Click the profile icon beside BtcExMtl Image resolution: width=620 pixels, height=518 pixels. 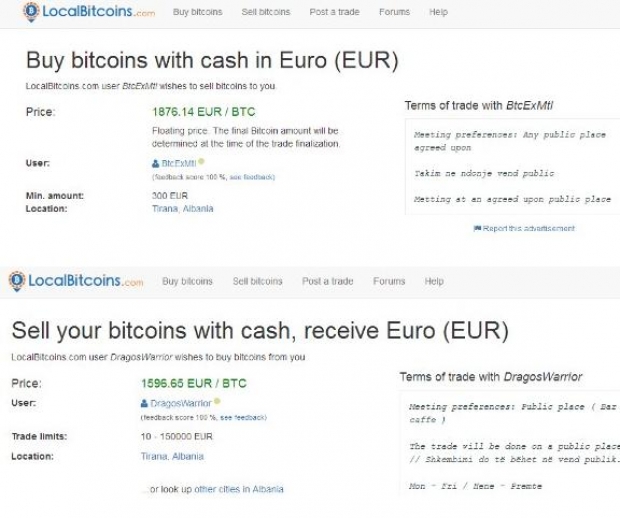(156, 162)
